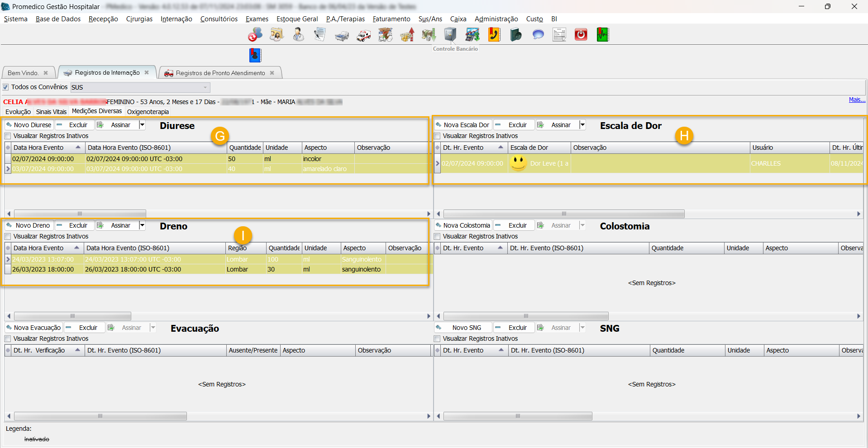This screenshot has width=868, height=448.
Task: Click the Novo Dreno button
Action: [x=29, y=225]
